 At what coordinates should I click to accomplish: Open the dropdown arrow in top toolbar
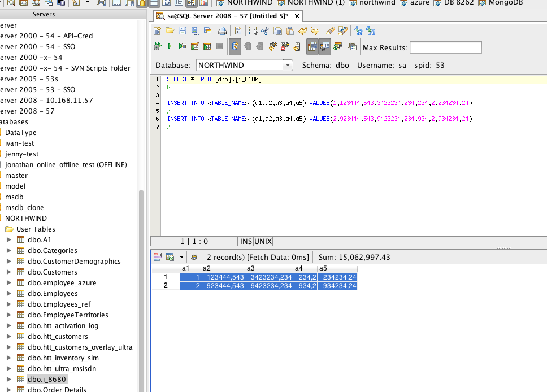(x=88, y=3)
